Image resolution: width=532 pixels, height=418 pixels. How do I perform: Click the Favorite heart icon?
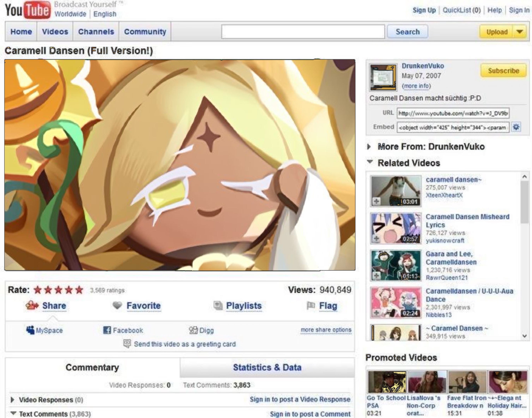pyautogui.click(x=117, y=305)
